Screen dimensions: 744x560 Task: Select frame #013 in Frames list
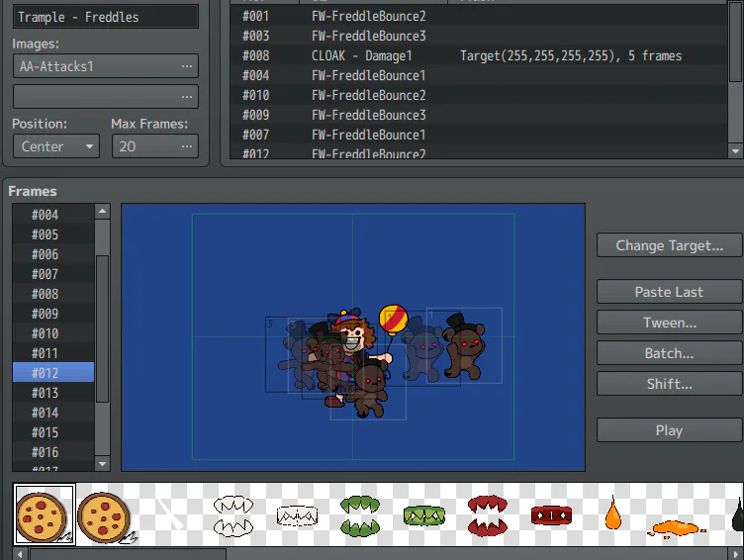(x=53, y=393)
